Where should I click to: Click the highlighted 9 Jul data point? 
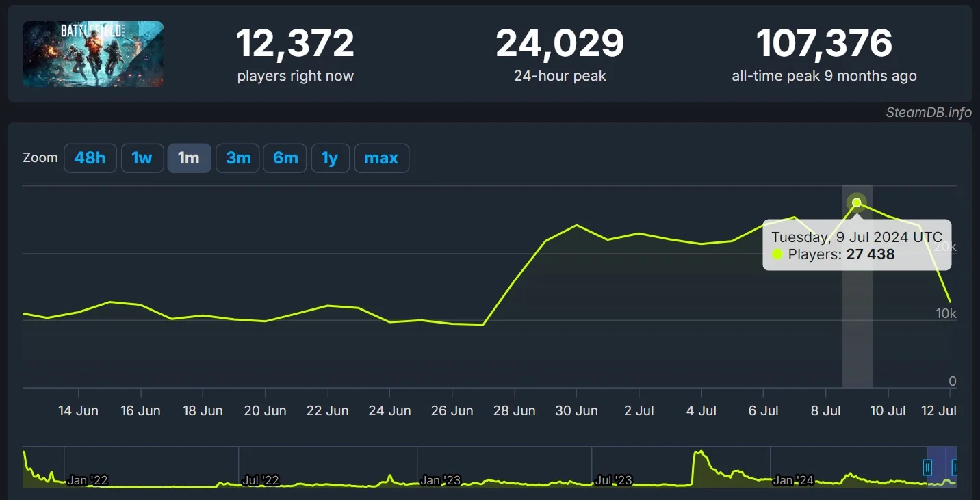click(856, 202)
